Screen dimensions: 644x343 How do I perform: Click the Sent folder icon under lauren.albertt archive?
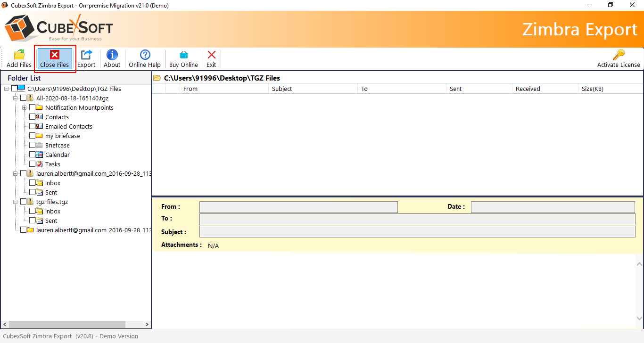40,192
